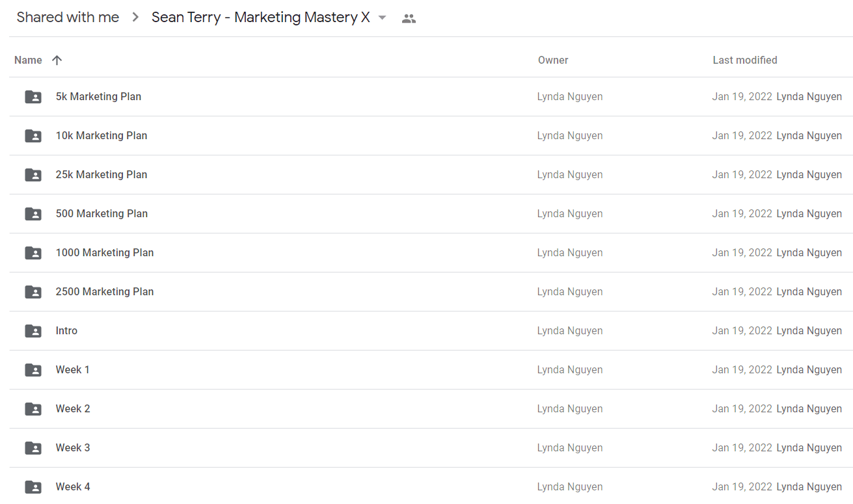The image size is (853, 504).
Task: Click the Intro shared folder icon
Action: [33, 331]
